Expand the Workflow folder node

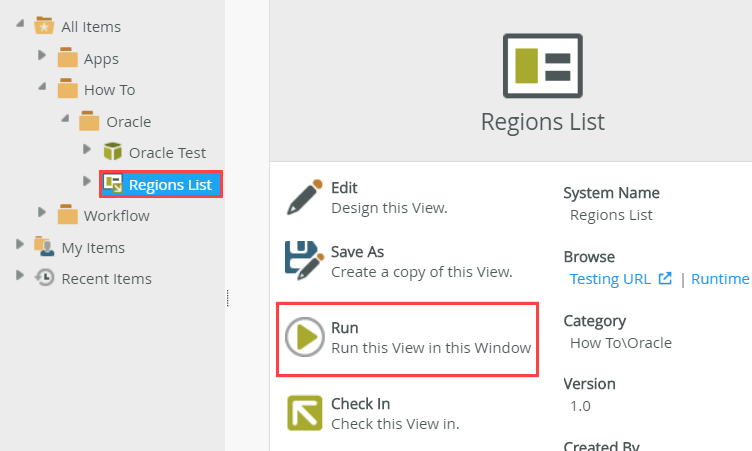pyautogui.click(x=42, y=214)
